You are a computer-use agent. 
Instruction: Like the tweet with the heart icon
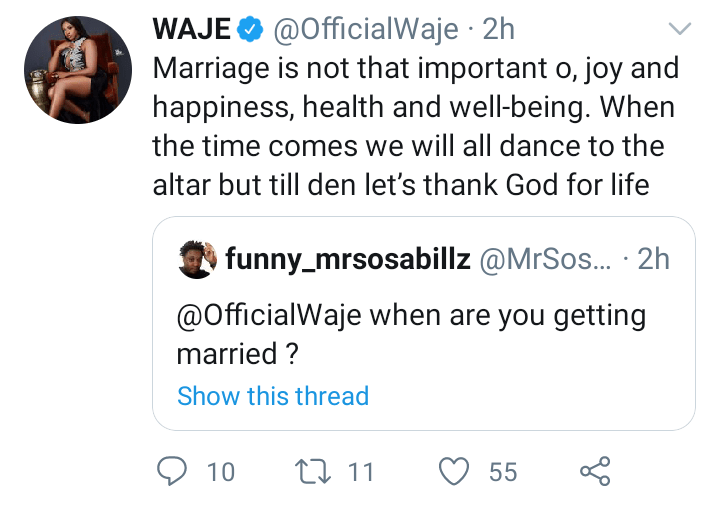point(455,470)
